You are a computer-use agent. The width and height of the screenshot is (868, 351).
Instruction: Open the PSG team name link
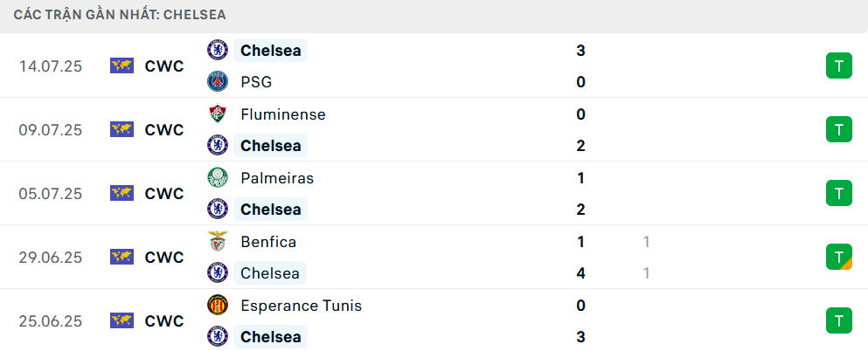(x=256, y=82)
